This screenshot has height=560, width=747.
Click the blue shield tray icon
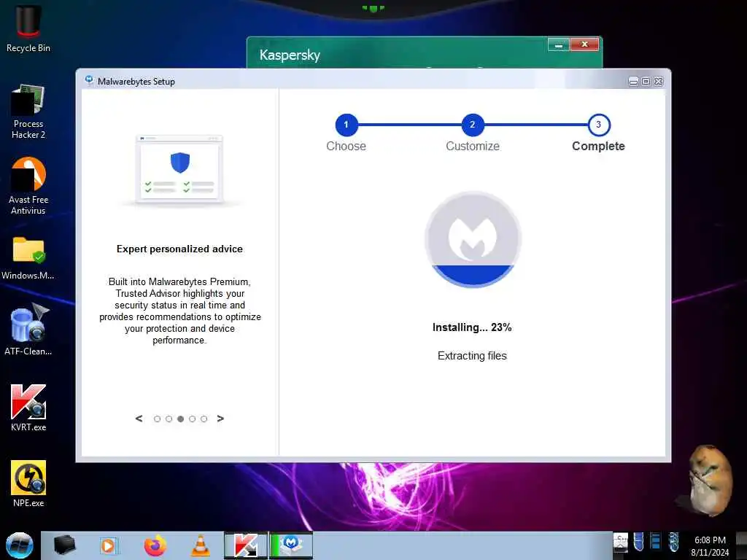click(639, 542)
